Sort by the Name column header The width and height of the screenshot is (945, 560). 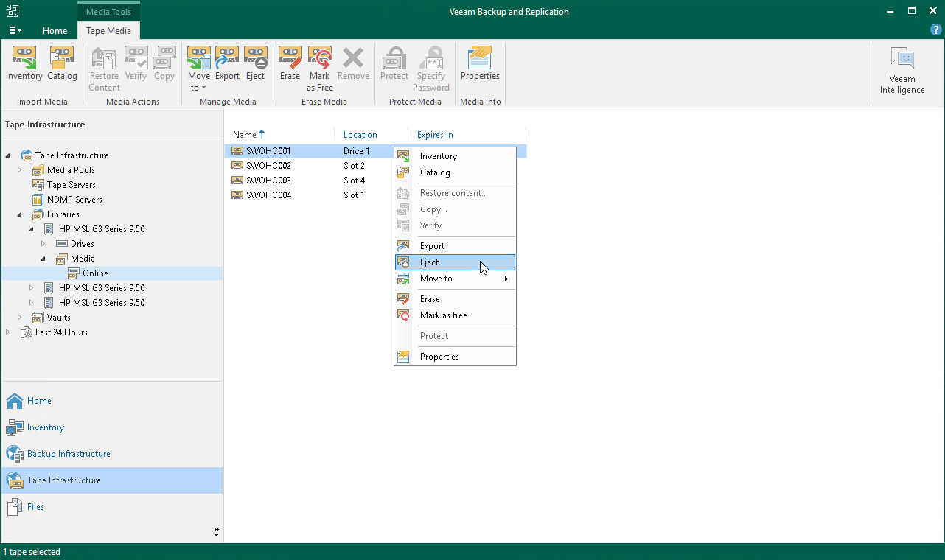[x=279, y=135]
